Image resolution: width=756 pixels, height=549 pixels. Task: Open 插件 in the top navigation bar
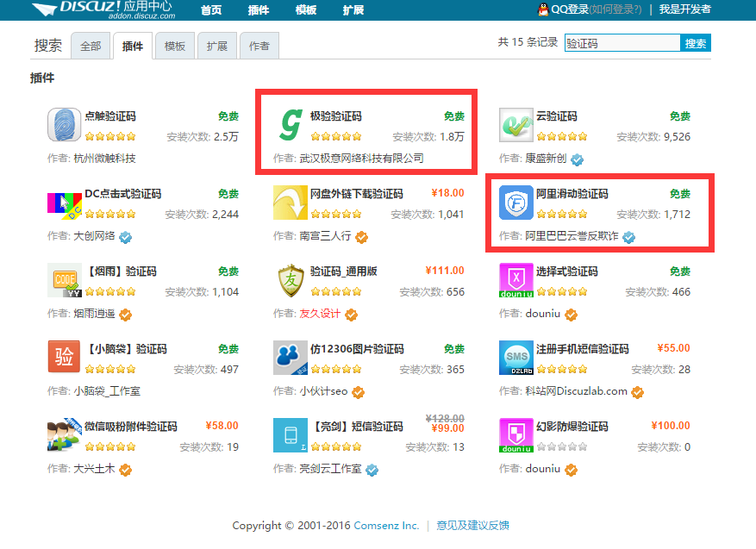coord(259,10)
